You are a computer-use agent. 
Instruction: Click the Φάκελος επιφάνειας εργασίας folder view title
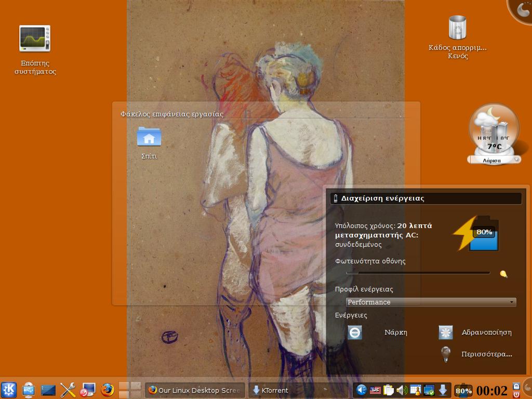tap(172, 114)
